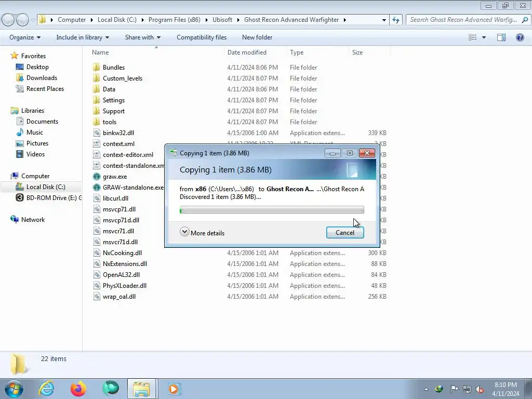Open recent pages dropdown near Forward
This screenshot has width=532, height=399.
(x=33, y=20)
